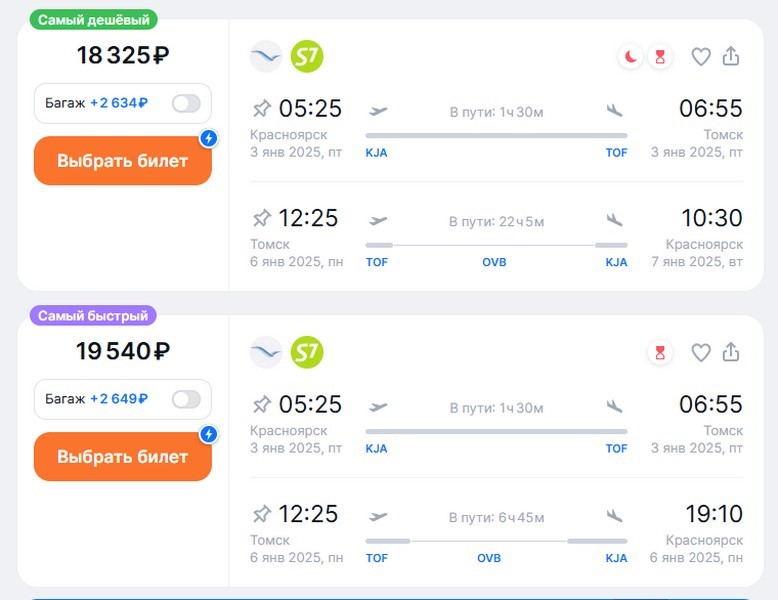The image size is (778, 600).
Task: Select the 19 540₽ ticket button
Action: coord(123,457)
